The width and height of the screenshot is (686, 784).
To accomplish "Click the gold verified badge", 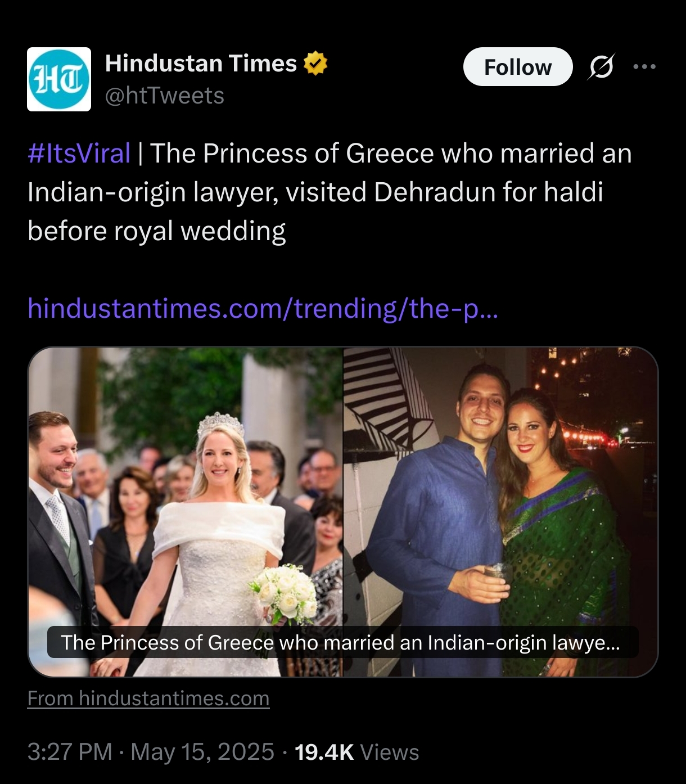I will pos(315,63).
